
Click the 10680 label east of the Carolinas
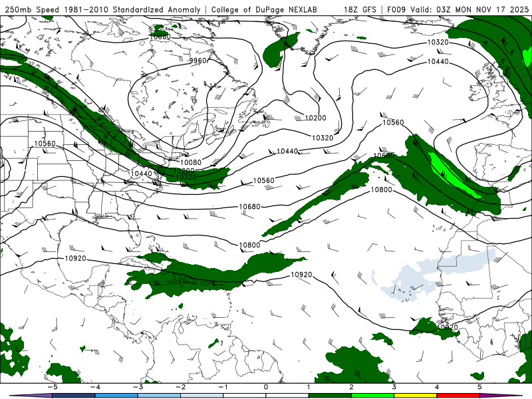[x=250, y=207]
